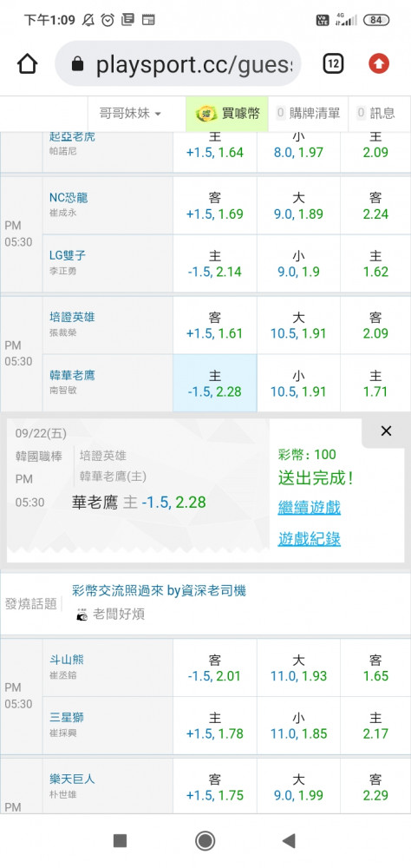Tap the lock icon in address bar

click(x=78, y=65)
